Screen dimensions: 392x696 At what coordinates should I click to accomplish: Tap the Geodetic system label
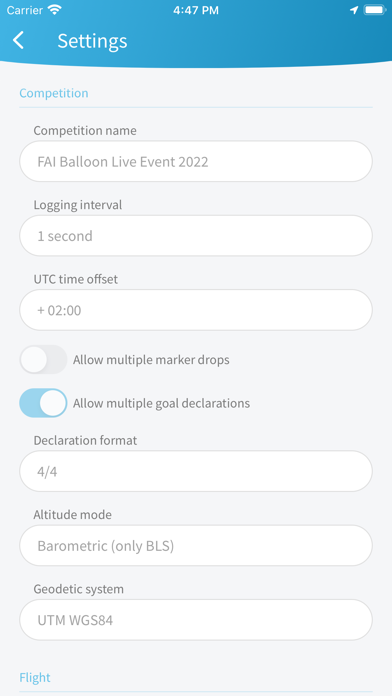click(79, 589)
